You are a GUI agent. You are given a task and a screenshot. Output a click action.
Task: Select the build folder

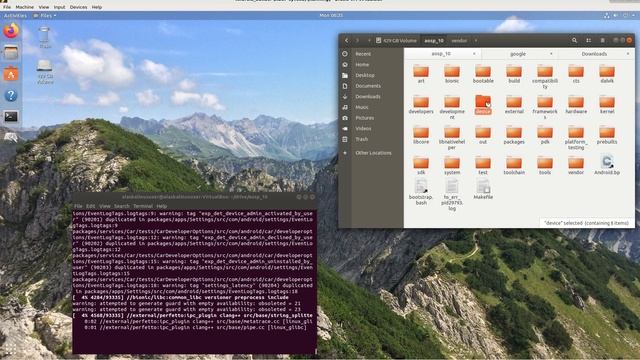514,74
